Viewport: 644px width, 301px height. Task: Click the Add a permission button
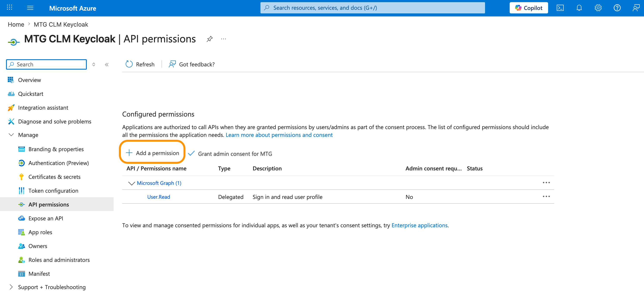point(152,153)
